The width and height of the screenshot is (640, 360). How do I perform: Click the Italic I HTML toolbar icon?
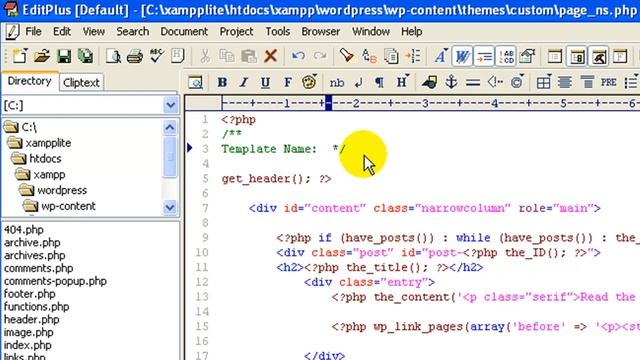click(x=244, y=82)
